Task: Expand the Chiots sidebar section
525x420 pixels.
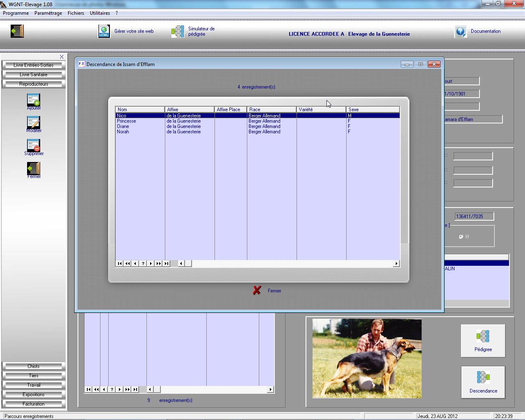Action: point(34,366)
